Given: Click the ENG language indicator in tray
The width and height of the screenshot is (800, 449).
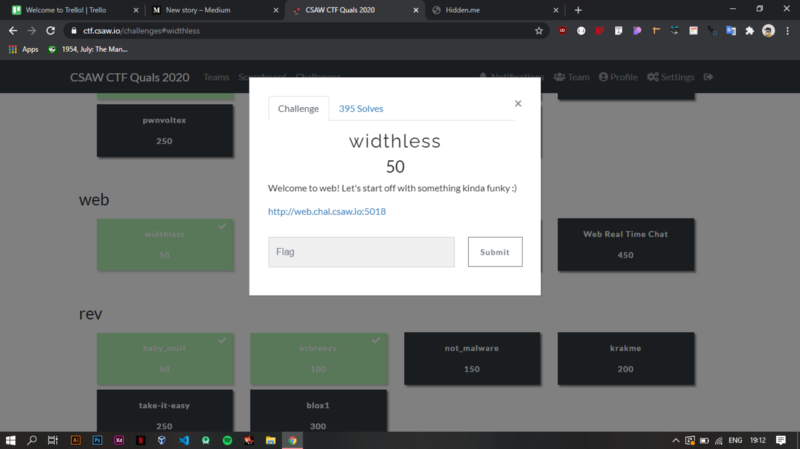Looking at the screenshot, I should (735, 440).
